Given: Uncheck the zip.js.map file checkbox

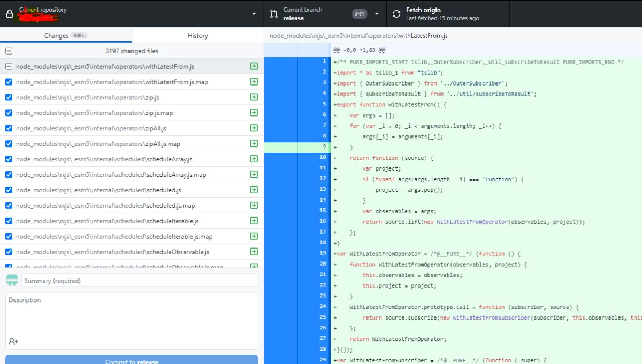Looking at the screenshot, I should click(x=9, y=113).
